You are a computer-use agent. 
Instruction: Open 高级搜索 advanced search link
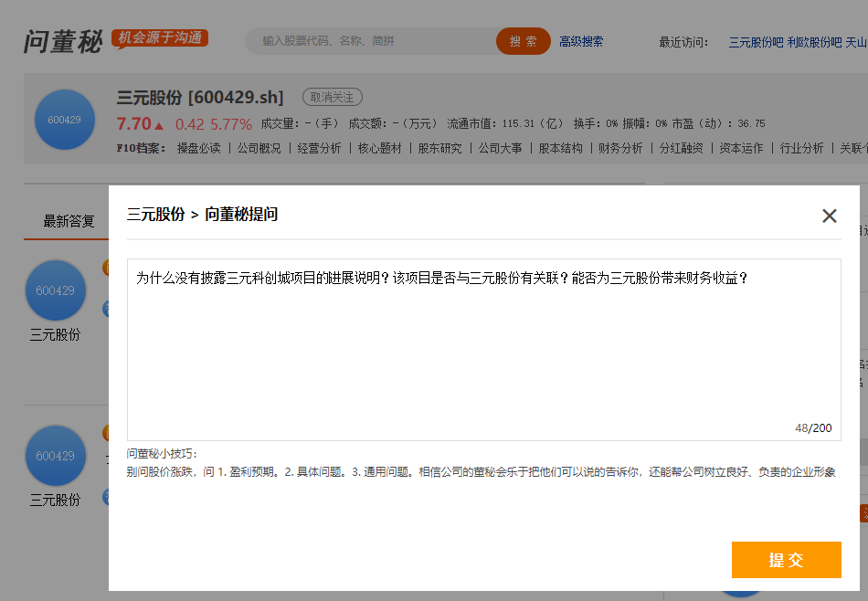581,41
